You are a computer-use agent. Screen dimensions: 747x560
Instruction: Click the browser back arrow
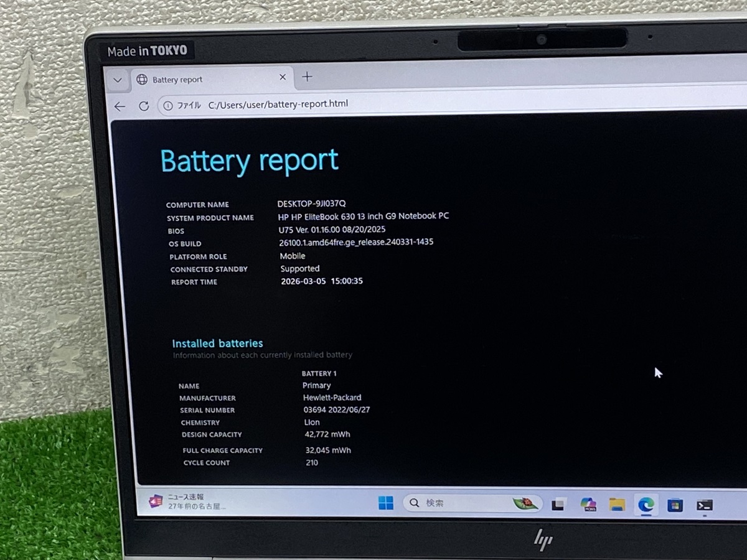(x=120, y=106)
